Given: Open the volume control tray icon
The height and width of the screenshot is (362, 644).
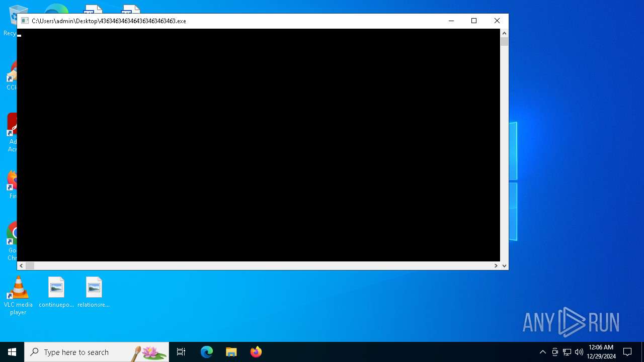Looking at the screenshot, I should pyautogui.click(x=579, y=352).
